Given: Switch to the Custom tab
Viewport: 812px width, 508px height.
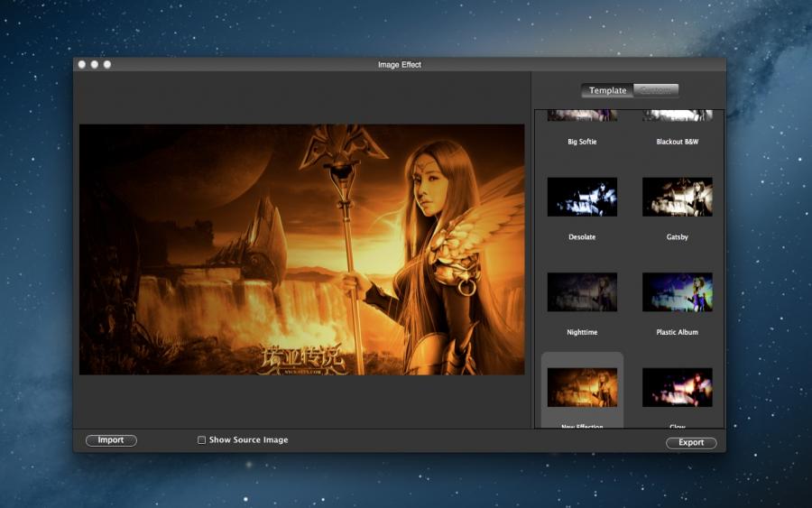Looking at the screenshot, I should pos(656,90).
